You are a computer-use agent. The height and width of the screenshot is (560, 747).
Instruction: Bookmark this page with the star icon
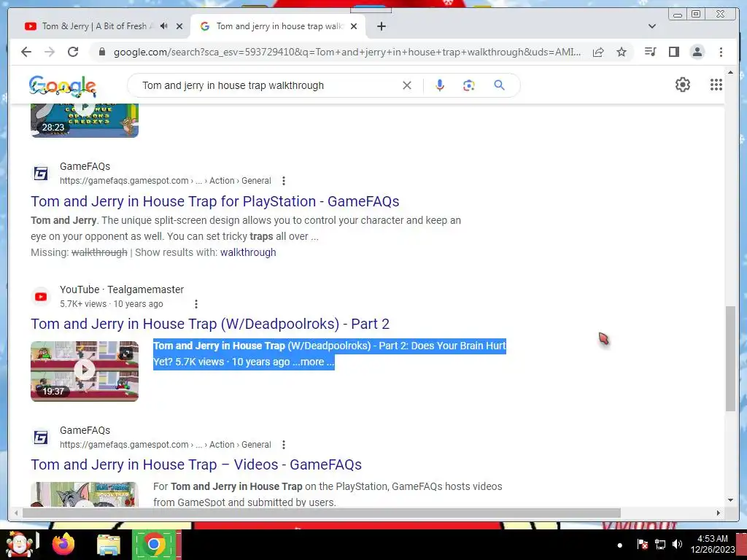(622, 52)
